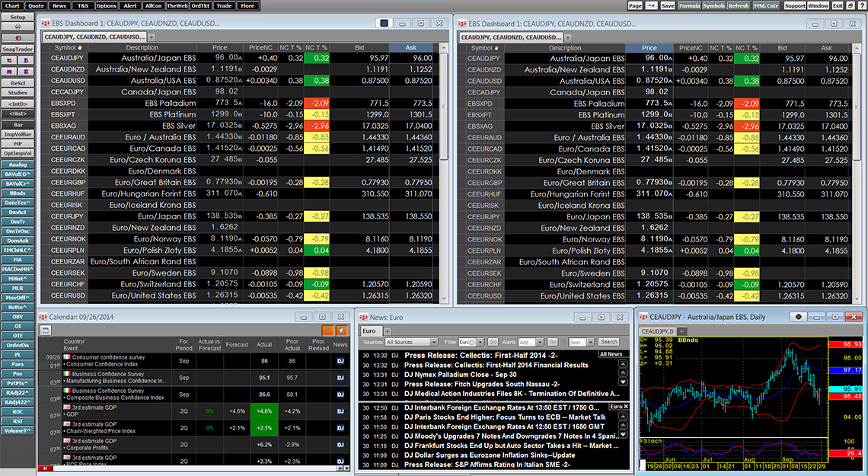Open DJ news icon for Corporate Profits row
This screenshot has height=476, width=868.
click(x=340, y=445)
